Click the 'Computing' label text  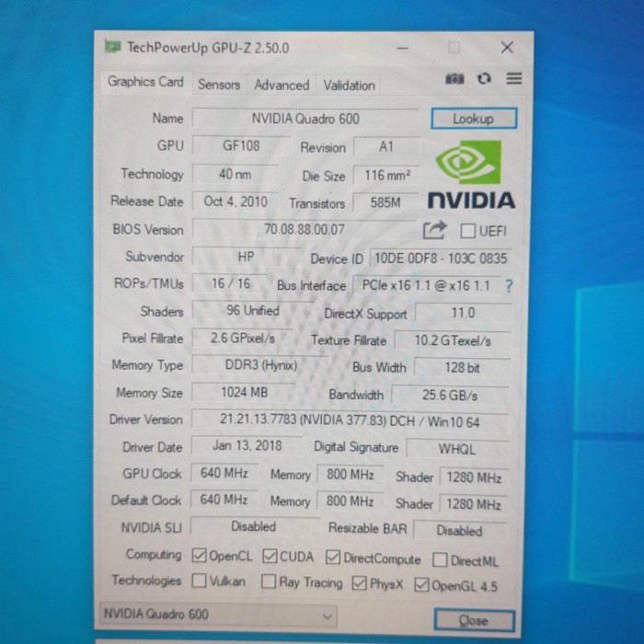tap(154, 554)
